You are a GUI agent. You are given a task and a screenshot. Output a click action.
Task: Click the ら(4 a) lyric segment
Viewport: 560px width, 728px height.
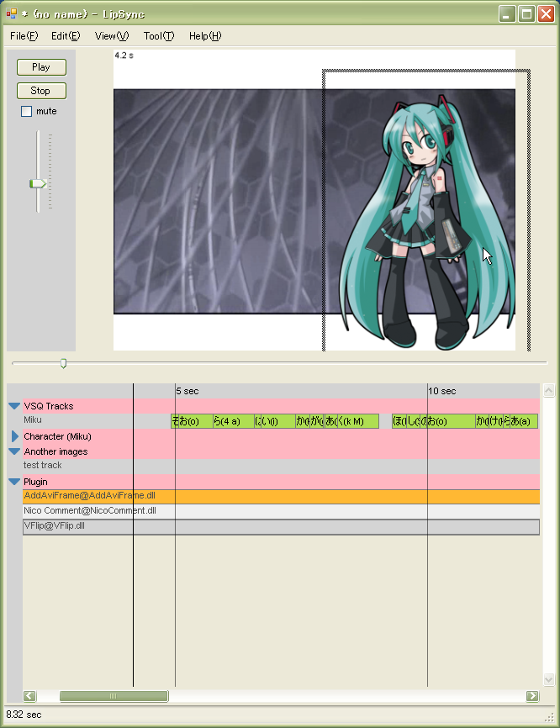(x=234, y=421)
